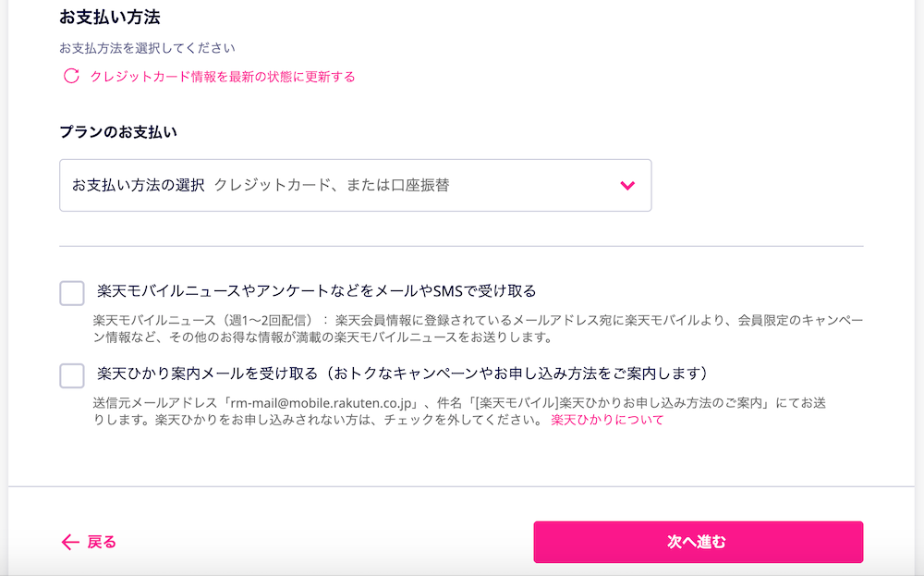The height and width of the screenshot is (576, 924).
Task: Click the pink chevron arrow in payment selector
Action: [x=627, y=186]
